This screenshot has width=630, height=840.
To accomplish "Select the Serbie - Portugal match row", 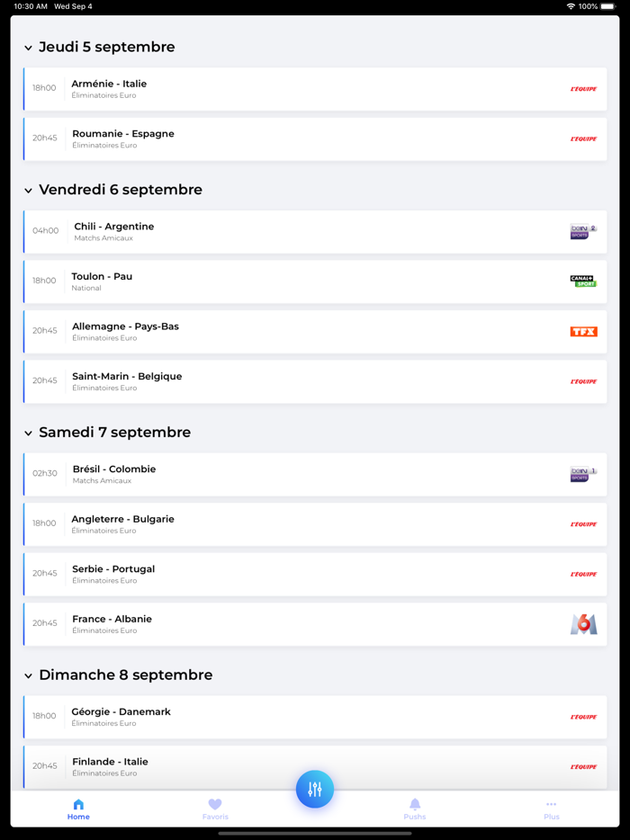I will tap(315, 573).
